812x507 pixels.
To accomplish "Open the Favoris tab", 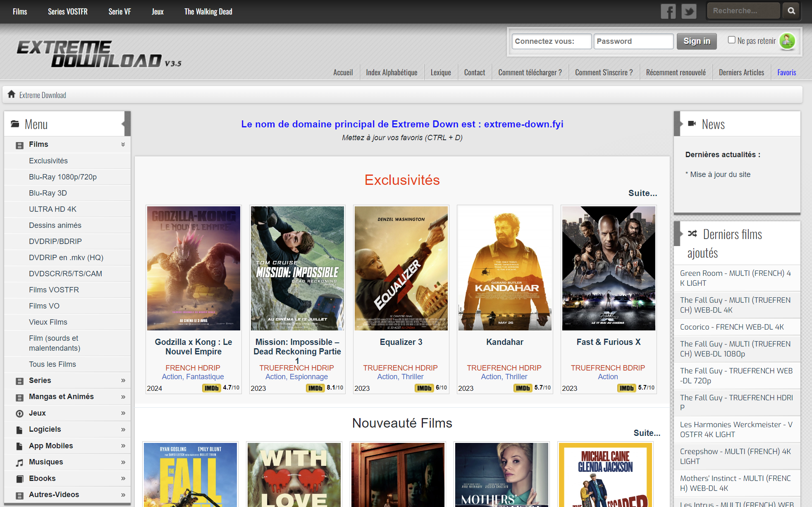I will pyautogui.click(x=786, y=72).
